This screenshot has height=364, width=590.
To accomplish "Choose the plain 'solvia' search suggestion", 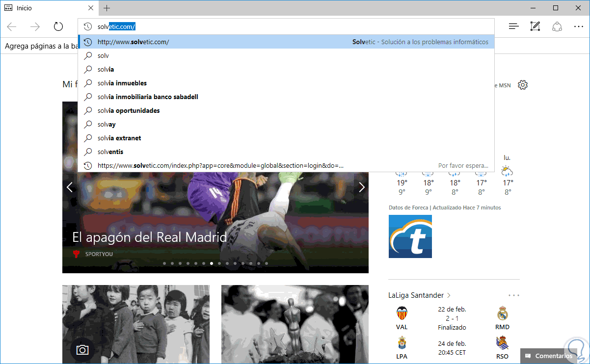I will [286, 70].
